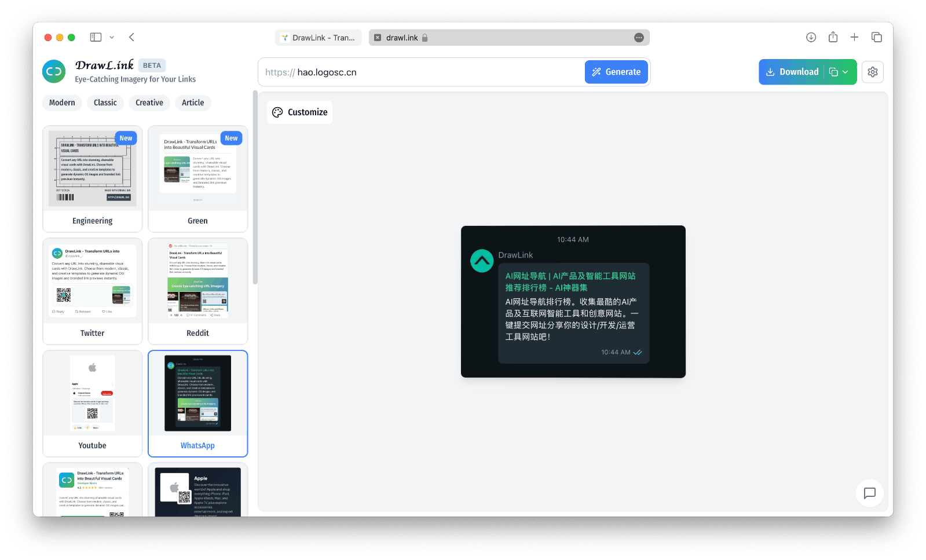Click the generated WhatsApp preview card
Viewport: 926px width, 560px height.
coord(573,302)
